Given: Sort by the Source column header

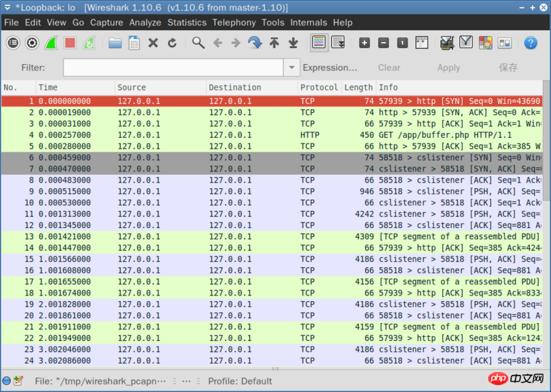Looking at the screenshot, I should 160,87.
